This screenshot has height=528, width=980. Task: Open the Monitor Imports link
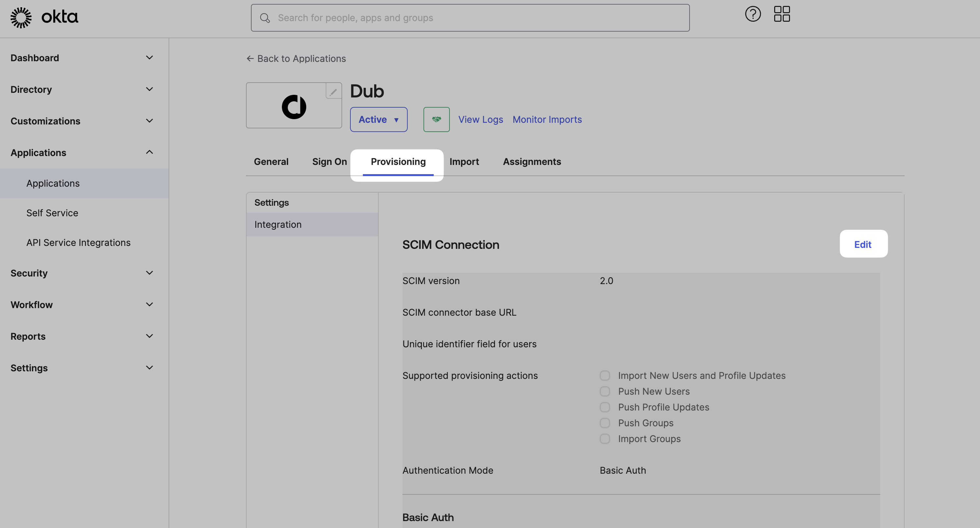click(x=547, y=119)
